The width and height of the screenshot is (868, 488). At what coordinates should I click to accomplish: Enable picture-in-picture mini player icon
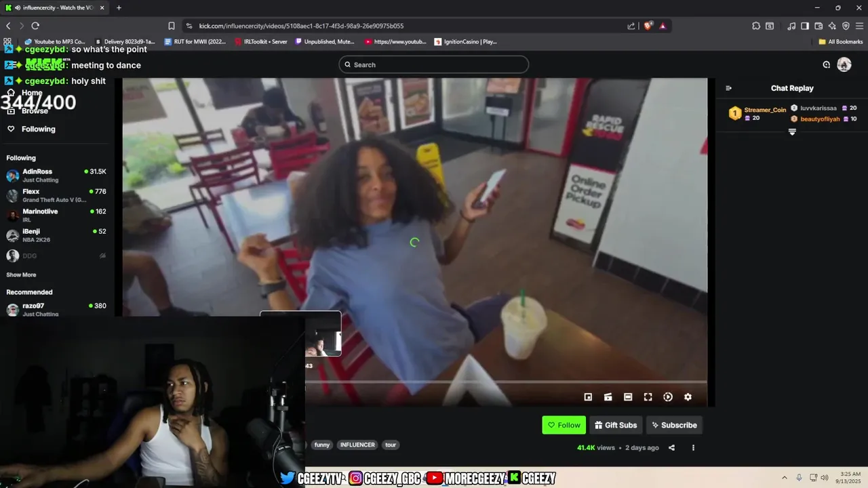[588, 397]
